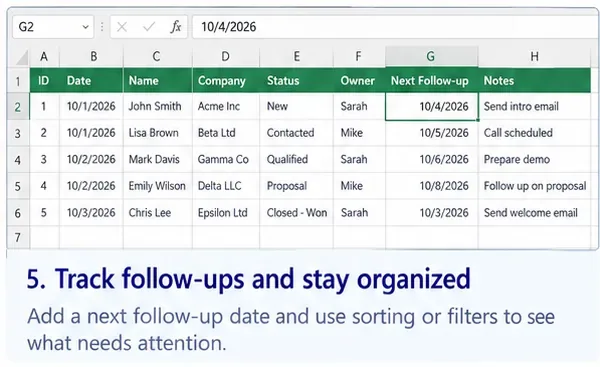Screen dimensions: 600x367
Task: Click the Date header cell
Action: click(91, 80)
